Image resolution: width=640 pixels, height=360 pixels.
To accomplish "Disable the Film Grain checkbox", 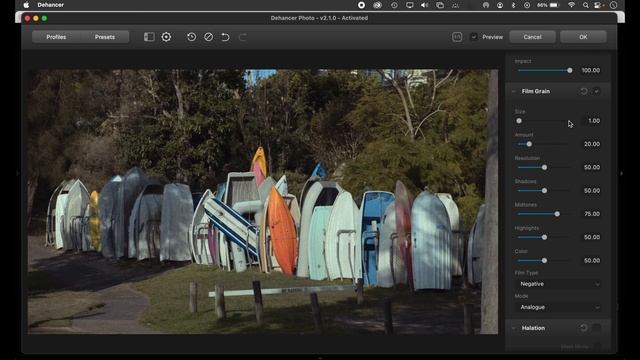I will tap(597, 91).
